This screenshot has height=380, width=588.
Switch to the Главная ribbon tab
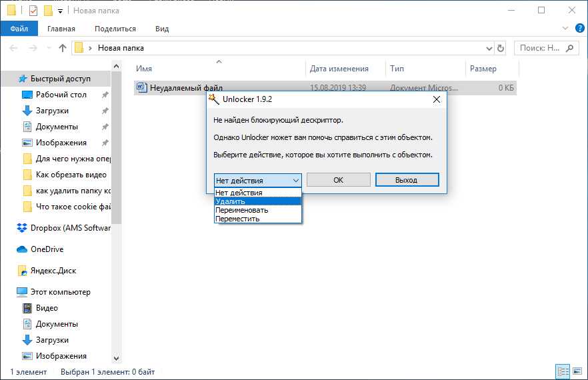click(61, 29)
